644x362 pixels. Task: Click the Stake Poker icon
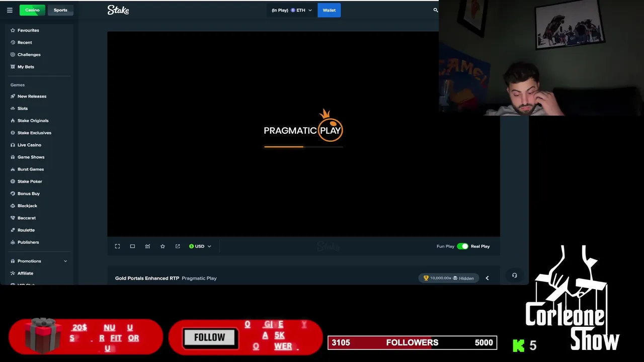pyautogui.click(x=13, y=182)
